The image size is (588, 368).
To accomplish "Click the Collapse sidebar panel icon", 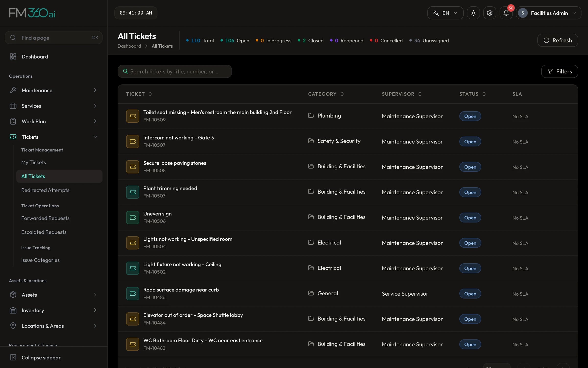I will click(13, 357).
